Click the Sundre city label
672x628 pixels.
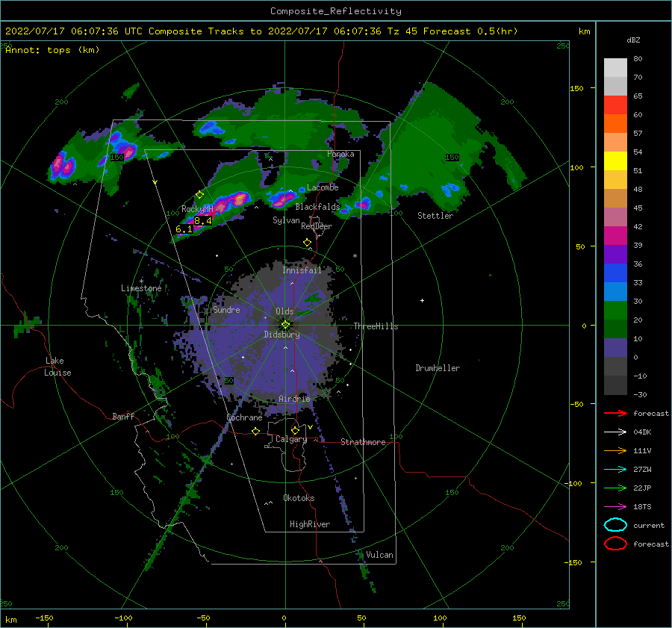tap(226, 309)
